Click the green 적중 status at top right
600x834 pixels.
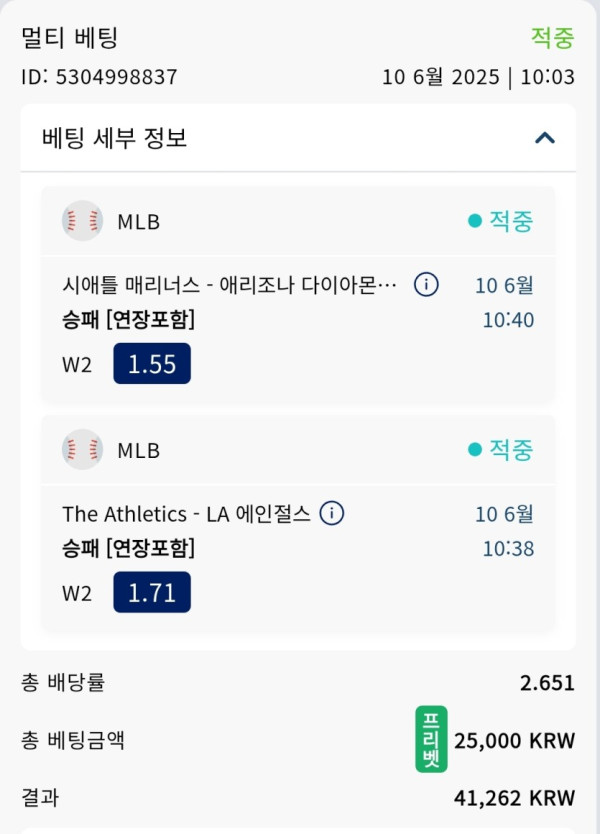[553, 38]
